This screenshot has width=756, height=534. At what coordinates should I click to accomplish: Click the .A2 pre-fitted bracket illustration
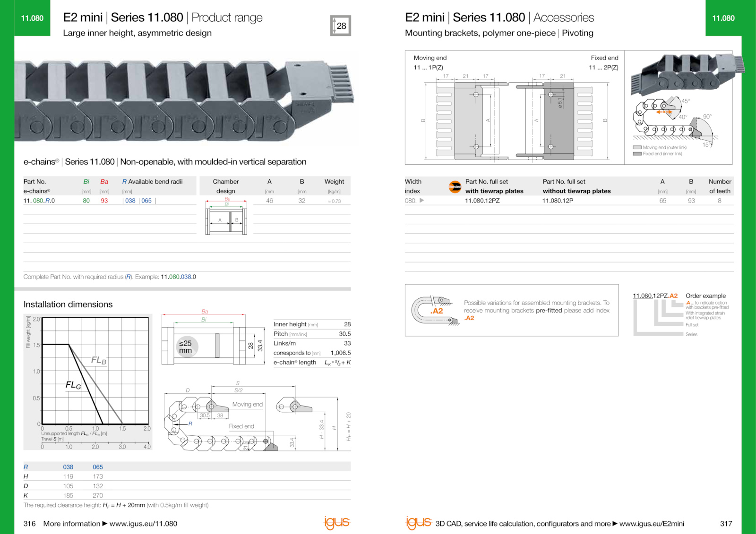coord(435,311)
